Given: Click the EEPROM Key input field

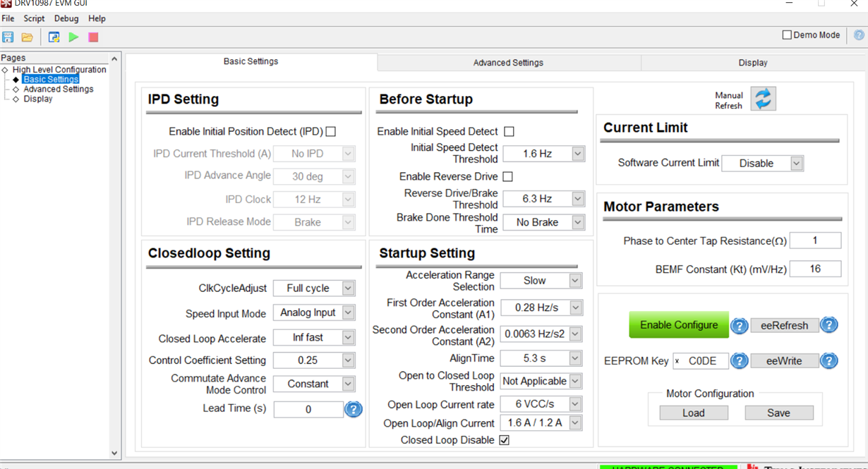Looking at the screenshot, I should [701, 360].
